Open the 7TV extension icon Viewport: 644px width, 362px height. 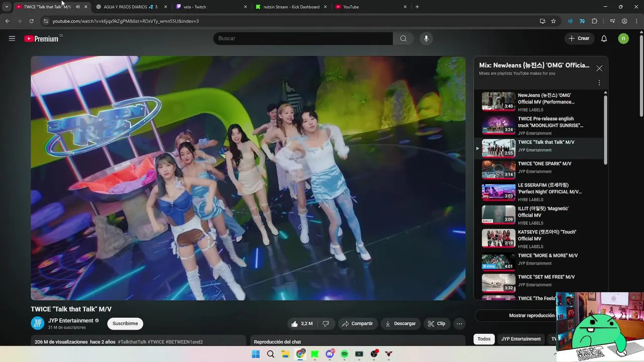pos(582,21)
